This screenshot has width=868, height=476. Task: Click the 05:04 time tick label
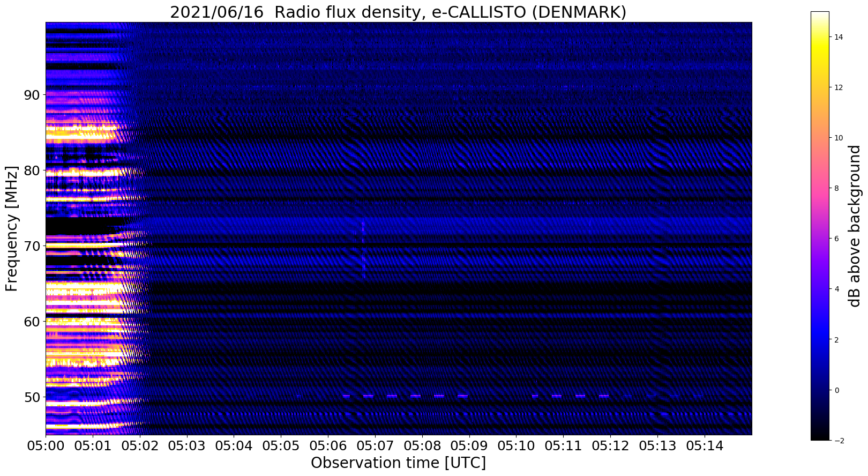(234, 445)
